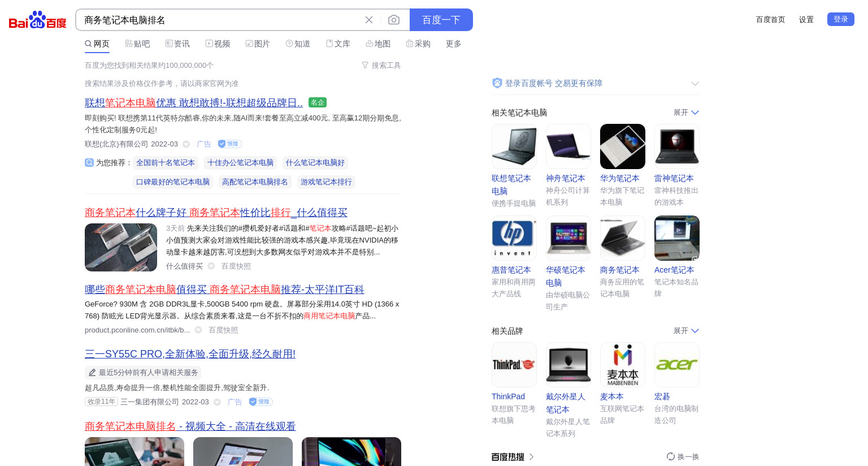
Task: Open 麦本本 brand logo
Action: tap(623, 365)
